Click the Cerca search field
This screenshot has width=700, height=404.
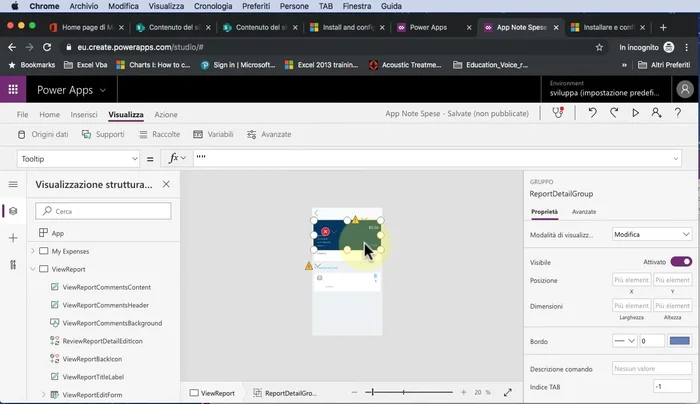103,211
